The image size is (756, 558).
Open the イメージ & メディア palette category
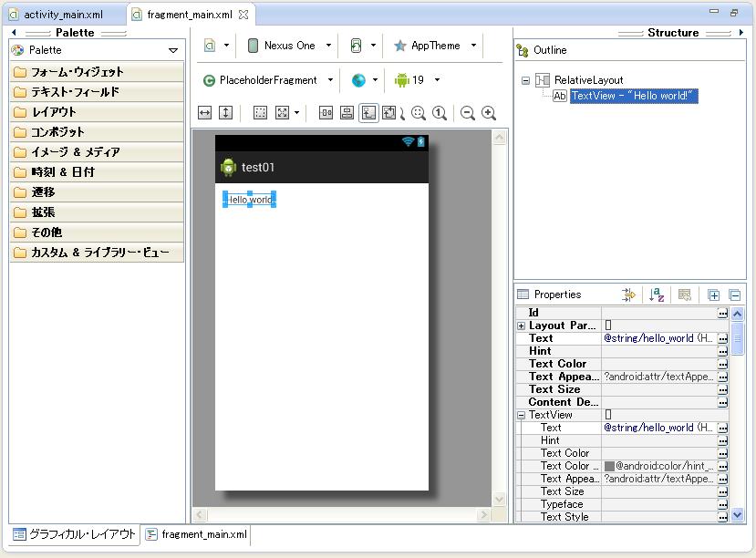click(97, 152)
